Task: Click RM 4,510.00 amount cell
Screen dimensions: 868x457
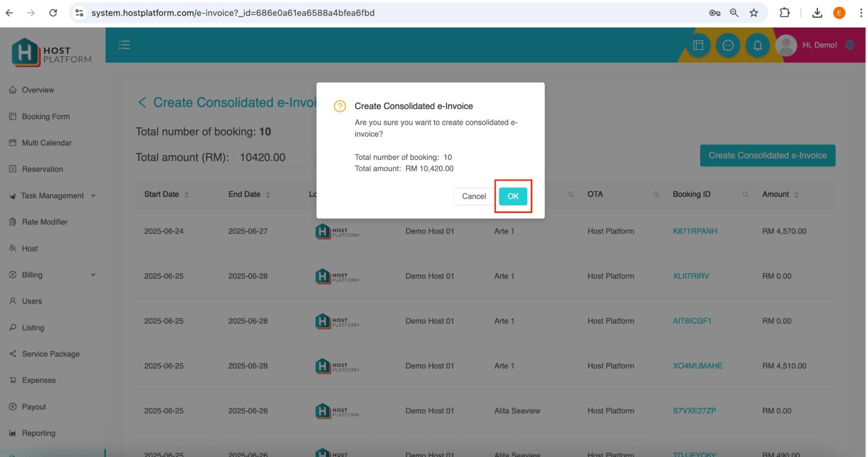Action: tap(784, 366)
